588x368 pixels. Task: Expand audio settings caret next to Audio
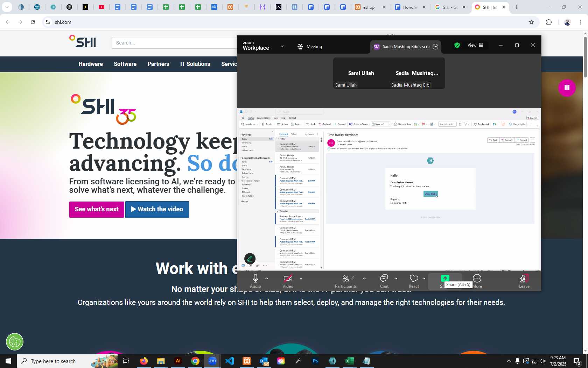point(267,278)
